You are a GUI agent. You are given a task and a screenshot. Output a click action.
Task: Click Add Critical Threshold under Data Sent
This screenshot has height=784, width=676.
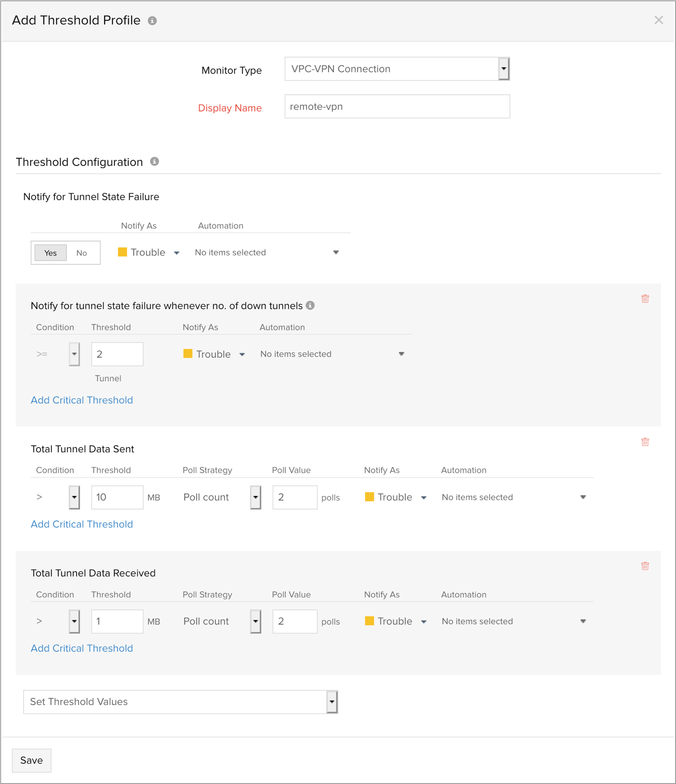point(82,524)
